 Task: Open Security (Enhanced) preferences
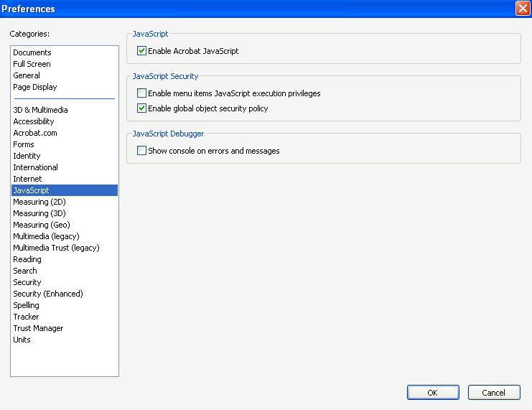pyautogui.click(x=48, y=294)
